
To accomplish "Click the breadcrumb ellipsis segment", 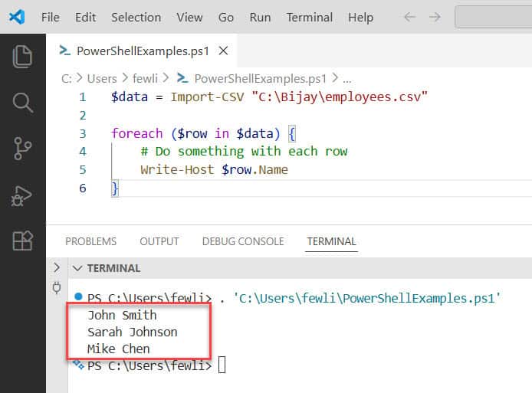I will click(x=346, y=80).
